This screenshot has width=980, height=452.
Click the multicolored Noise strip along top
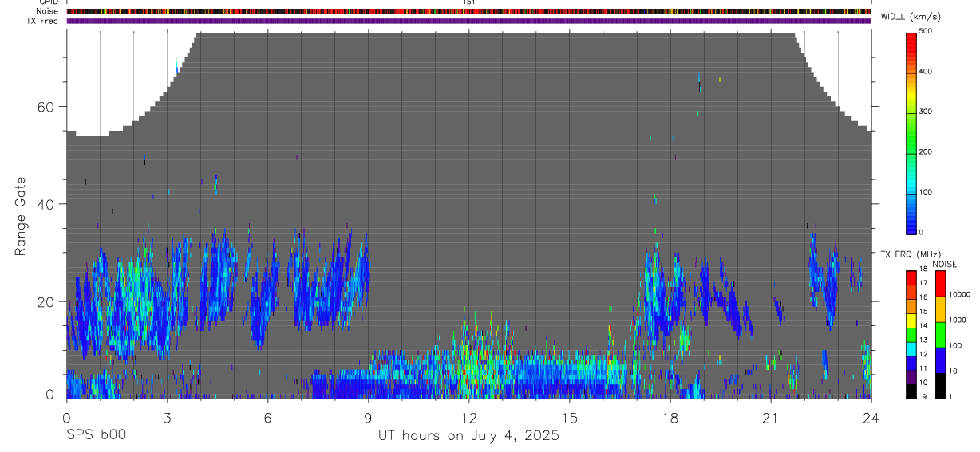pyautogui.click(x=469, y=11)
